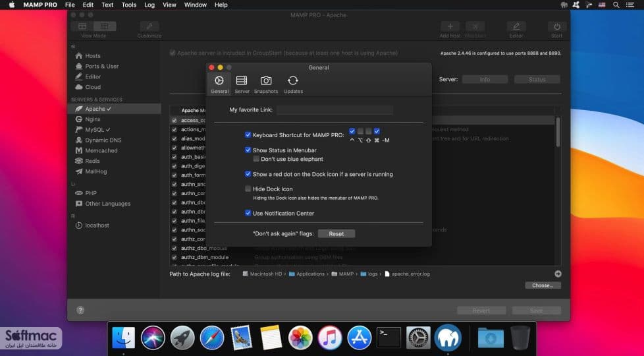
Task: Select Editor in the sidebar
Action: [93, 76]
